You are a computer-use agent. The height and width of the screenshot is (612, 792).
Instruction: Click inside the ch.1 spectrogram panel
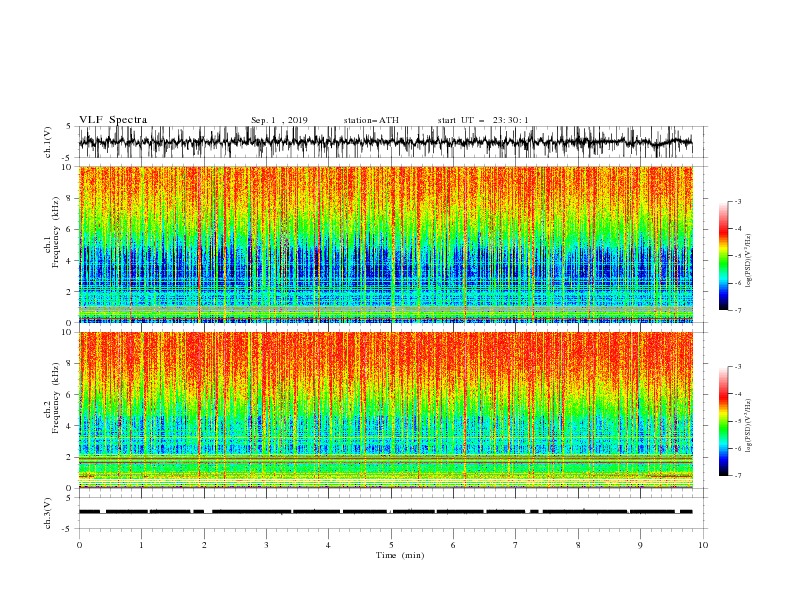point(386,244)
